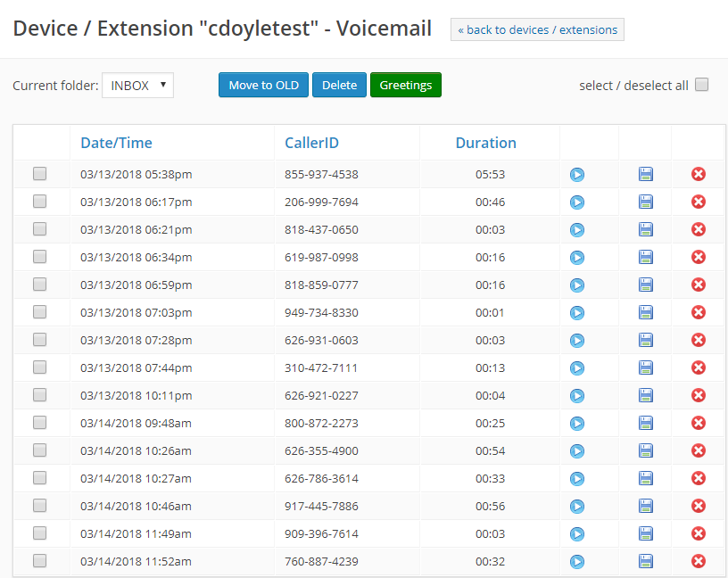Delete the 800-872-2273 voicemail
Viewport: 728px width, 578px height.
point(699,423)
